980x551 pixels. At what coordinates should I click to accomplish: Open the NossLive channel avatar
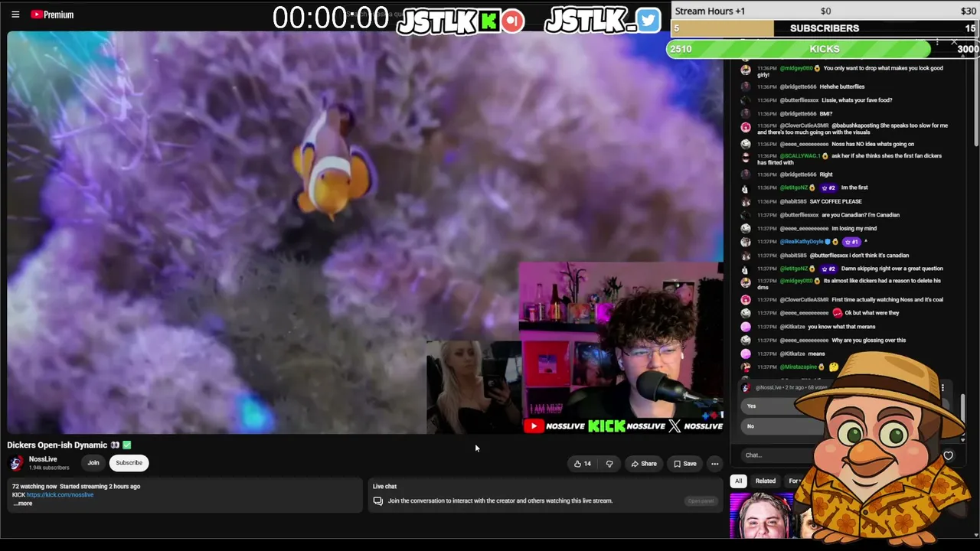tap(16, 463)
